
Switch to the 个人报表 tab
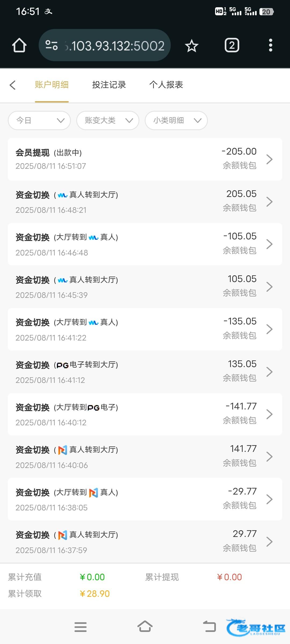click(x=166, y=85)
